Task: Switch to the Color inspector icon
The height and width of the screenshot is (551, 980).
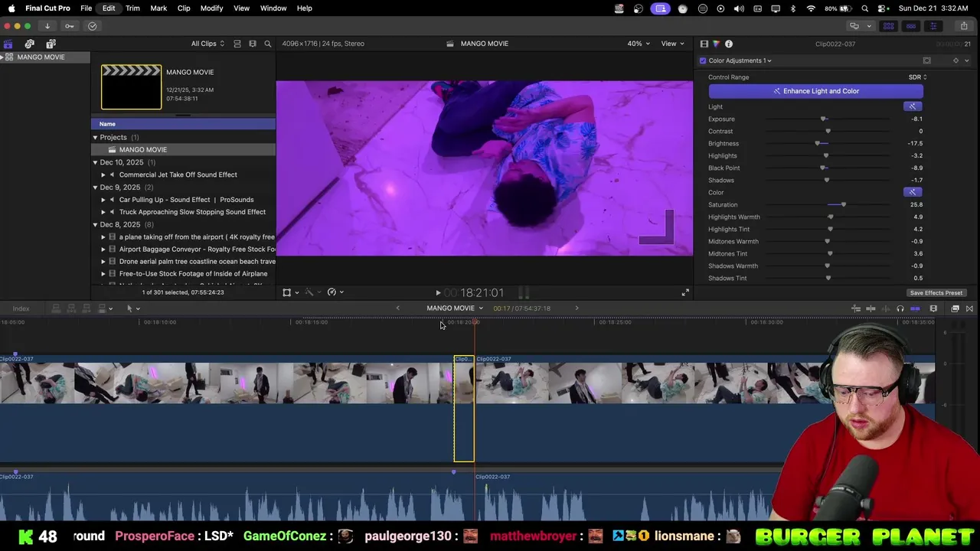Action: click(x=716, y=44)
